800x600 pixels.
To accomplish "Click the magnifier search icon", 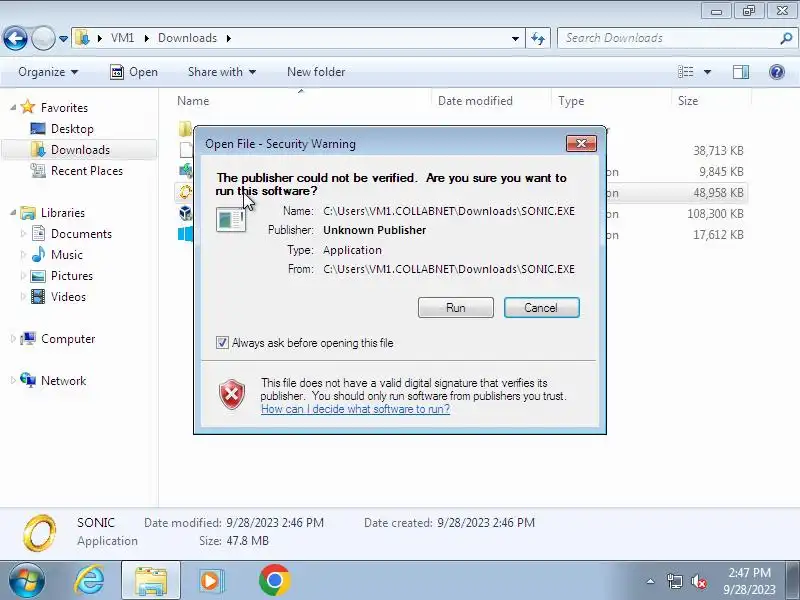I will point(786,38).
